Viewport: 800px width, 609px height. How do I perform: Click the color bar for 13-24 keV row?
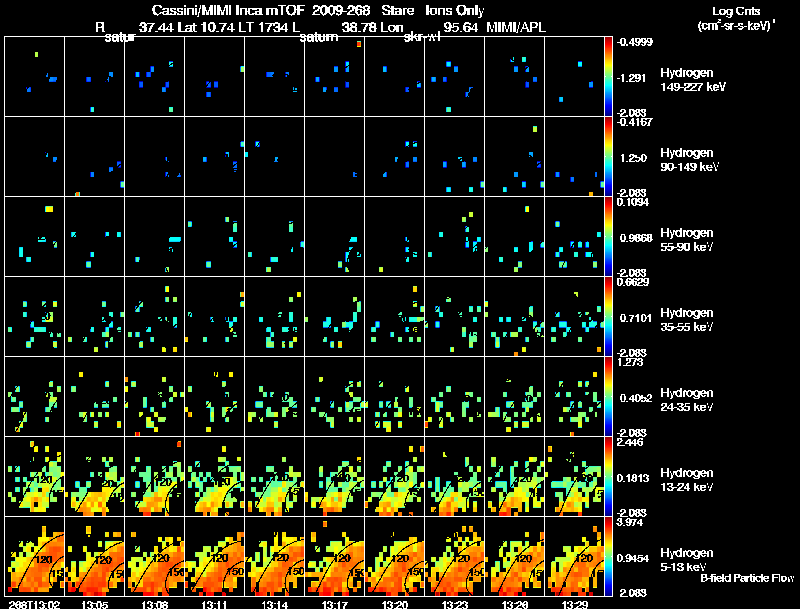click(608, 477)
